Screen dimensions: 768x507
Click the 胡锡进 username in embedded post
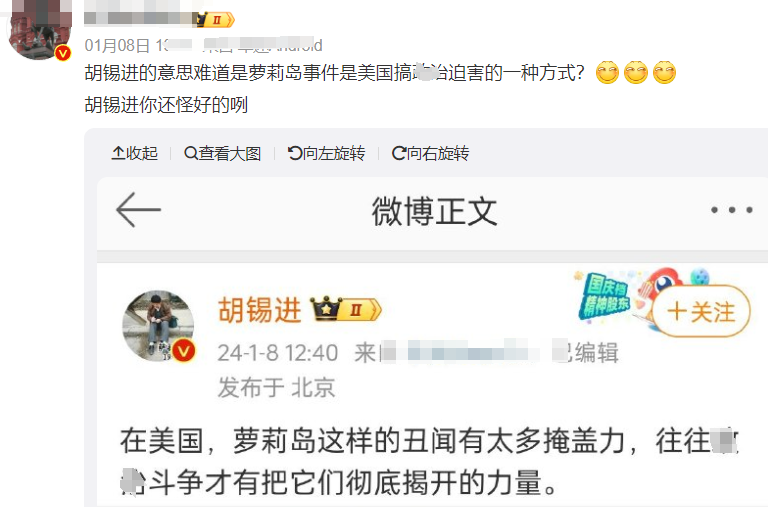pyautogui.click(x=259, y=310)
